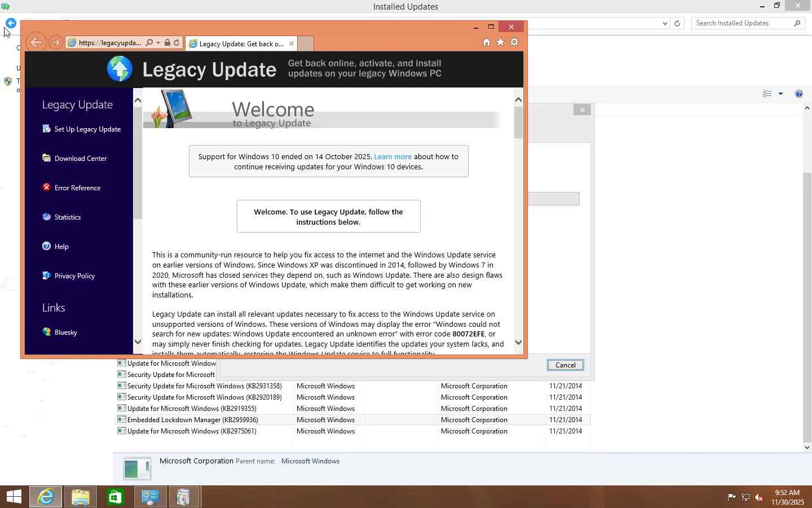812x508 pixels.
Task: Open the Set Up Legacy Update link
Action: tap(87, 129)
